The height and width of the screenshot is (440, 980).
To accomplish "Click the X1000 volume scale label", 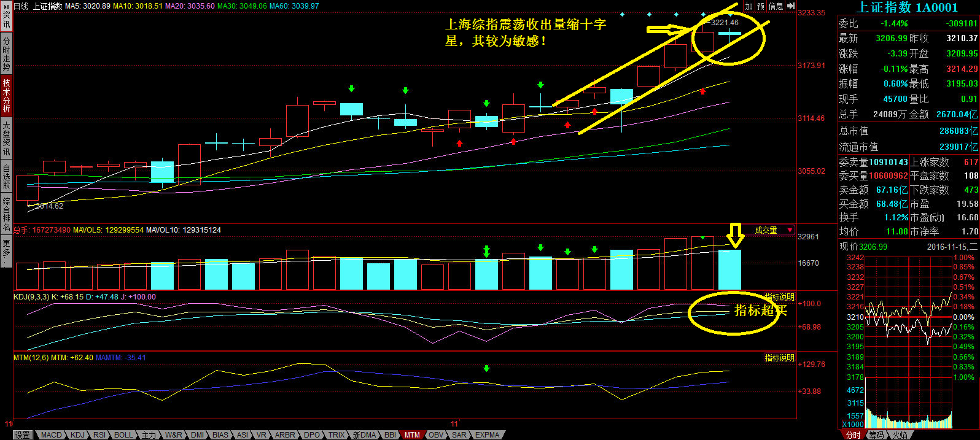I will 852,424.
